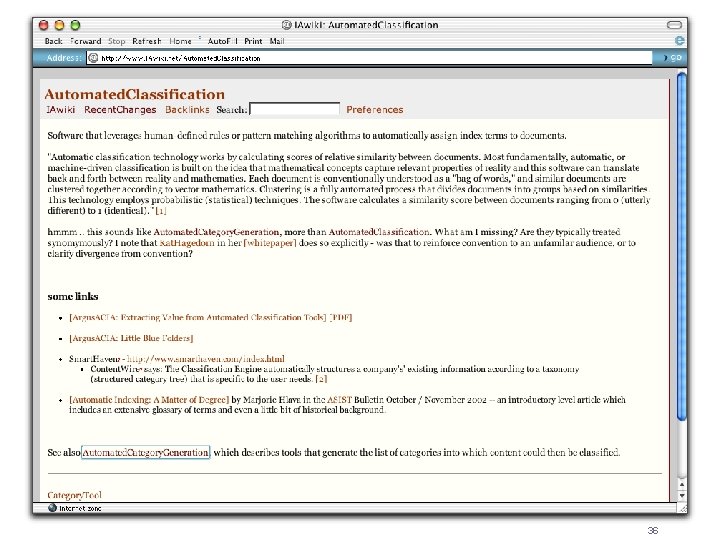720x540 pixels.
Task: Open AutomatedCategoryGeneration link in hmmm paragraph
Action: [x=216, y=232]
